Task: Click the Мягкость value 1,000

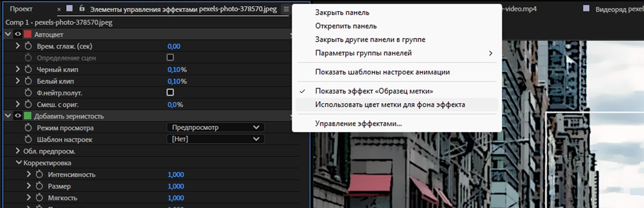Action: coord(176,198)
